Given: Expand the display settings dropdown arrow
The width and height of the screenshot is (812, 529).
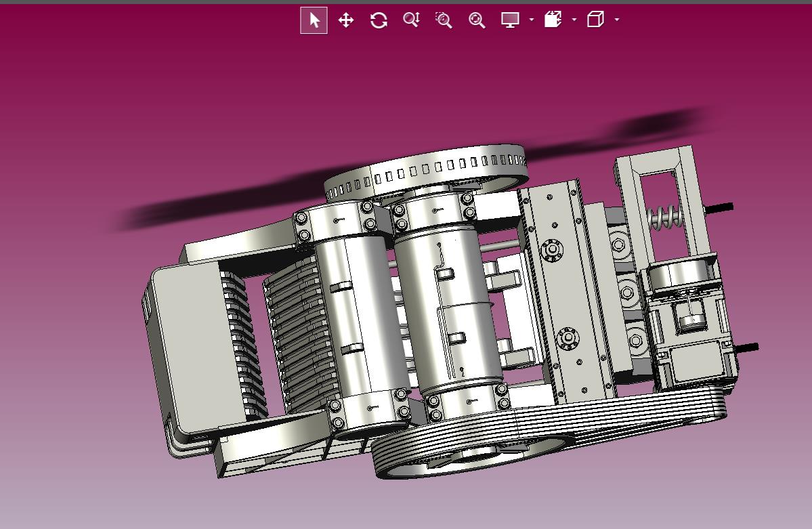Looking at the screenshot, I should click(x=532, y=20).
